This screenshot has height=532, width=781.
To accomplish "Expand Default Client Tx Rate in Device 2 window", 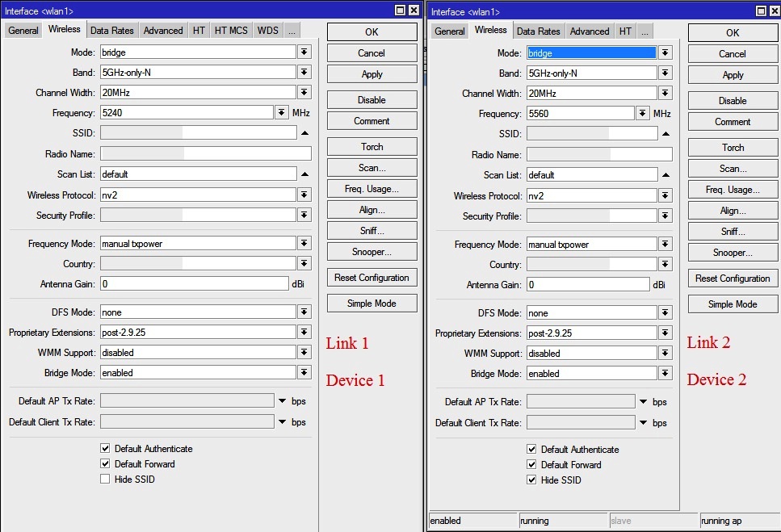I will tap(643, 422).
